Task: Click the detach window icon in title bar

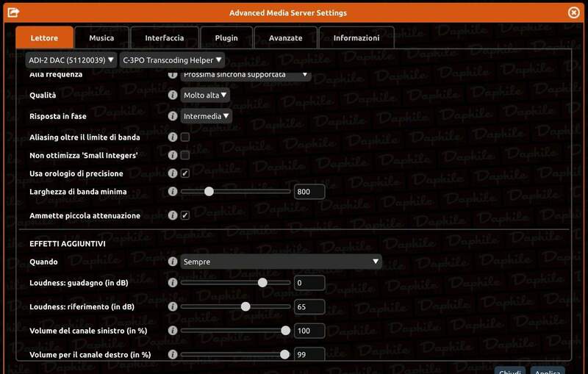Action: (13, 12)
